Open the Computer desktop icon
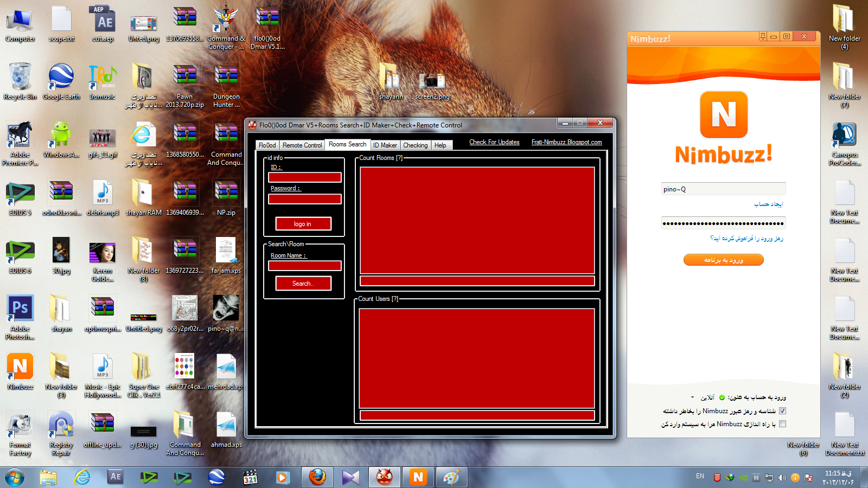The width and height of the screenshot is (868, 488). pos(20,24)
